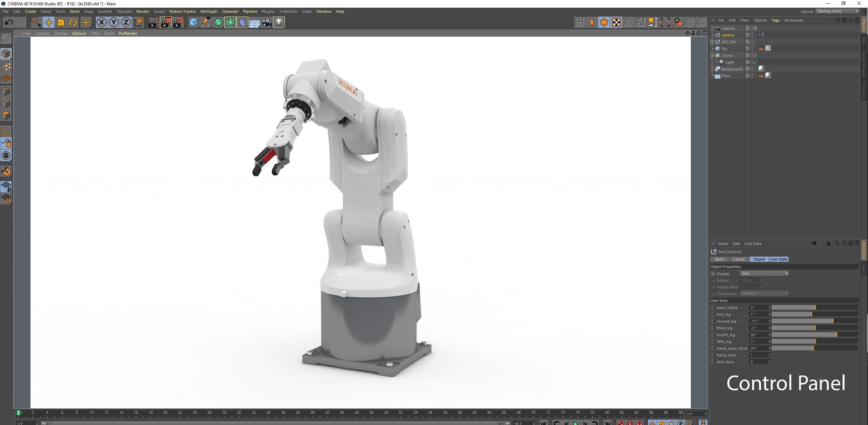This screenshot has height=425, width=868.
Task: Click Tags in Objects manager menu
Action: pos(775,20)
